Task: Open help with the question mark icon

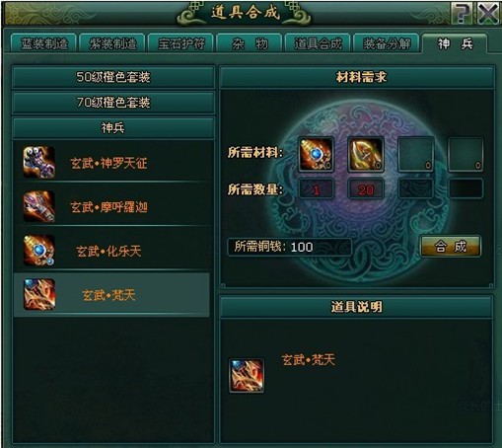Action: 462,13
